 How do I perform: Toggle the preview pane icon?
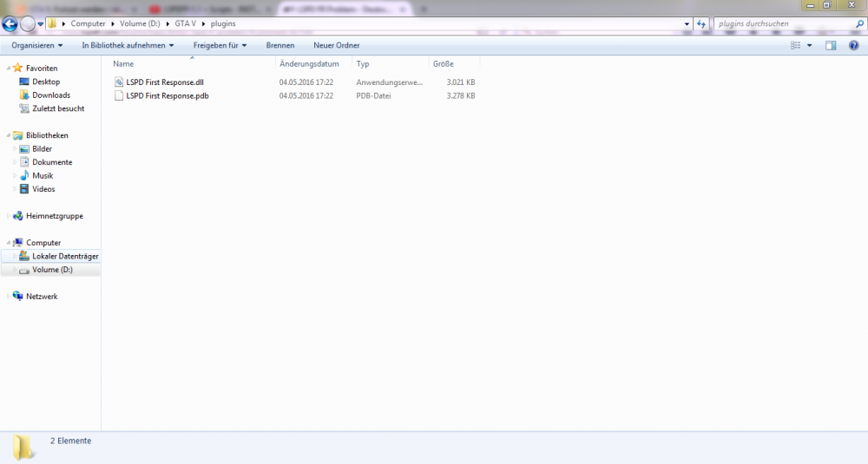coord(831,45)
